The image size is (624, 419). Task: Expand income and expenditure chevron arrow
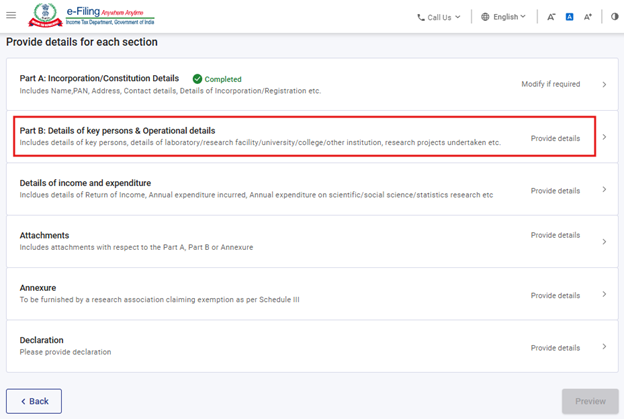click(x=604, y=190)
